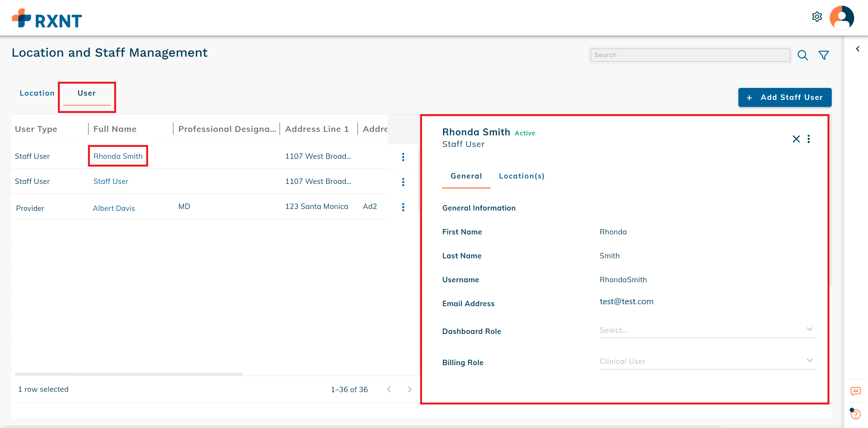Click the search magnifier icon
The image size is (868, 428).
pyautogui.click(x=802, y=56)
